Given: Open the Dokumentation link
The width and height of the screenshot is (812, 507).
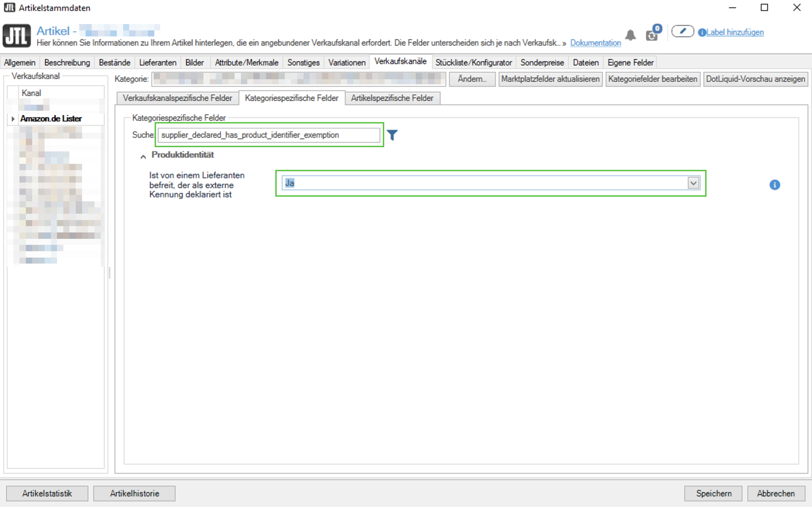Looking at the screenshot, I should 595,43.
